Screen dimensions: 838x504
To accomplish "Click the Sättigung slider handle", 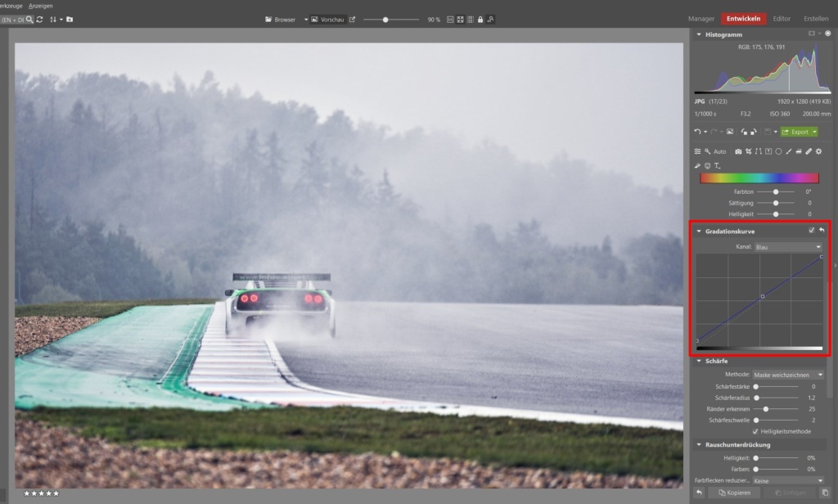I will (x=776, y=203).
